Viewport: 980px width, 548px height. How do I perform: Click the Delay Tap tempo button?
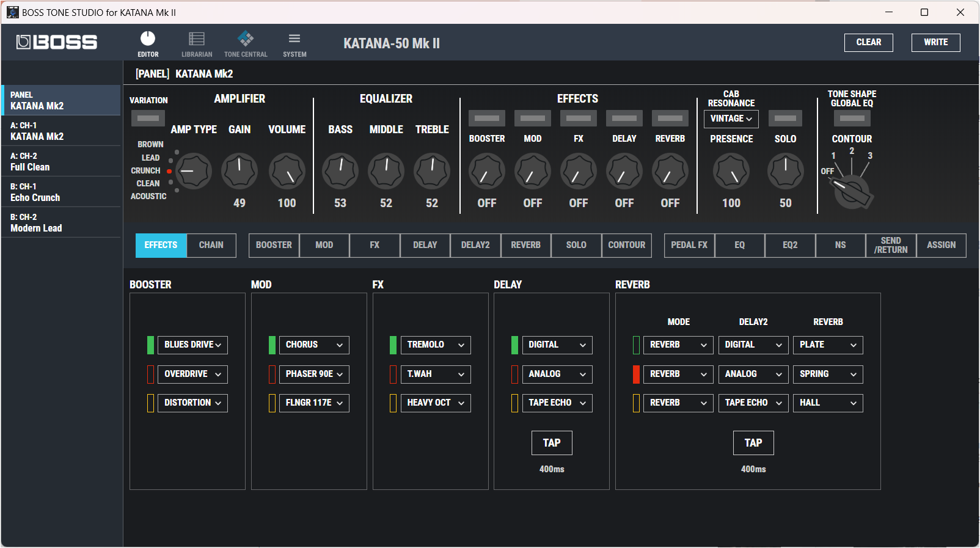pyautogui.click(x=552, y=443)
